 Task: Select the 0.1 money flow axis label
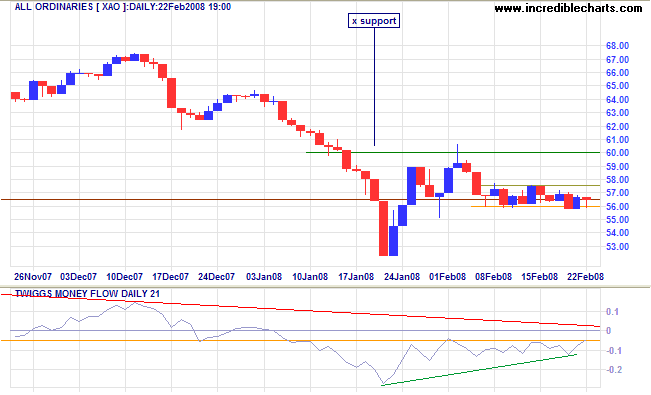point(612,312)
